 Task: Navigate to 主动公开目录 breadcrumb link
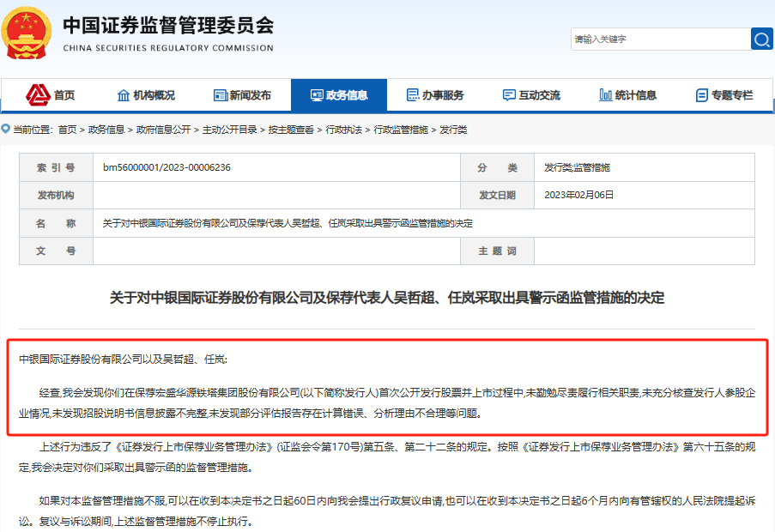[x=229, y=130]
